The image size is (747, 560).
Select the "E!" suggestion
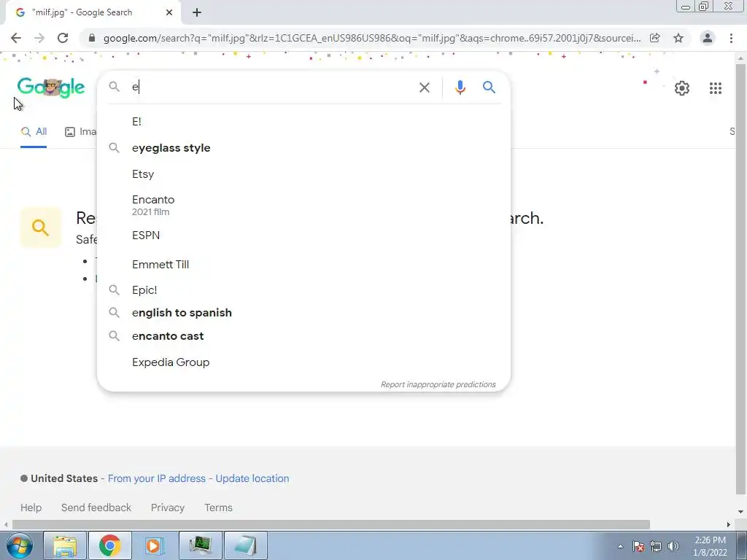click(x=303, y=122)
